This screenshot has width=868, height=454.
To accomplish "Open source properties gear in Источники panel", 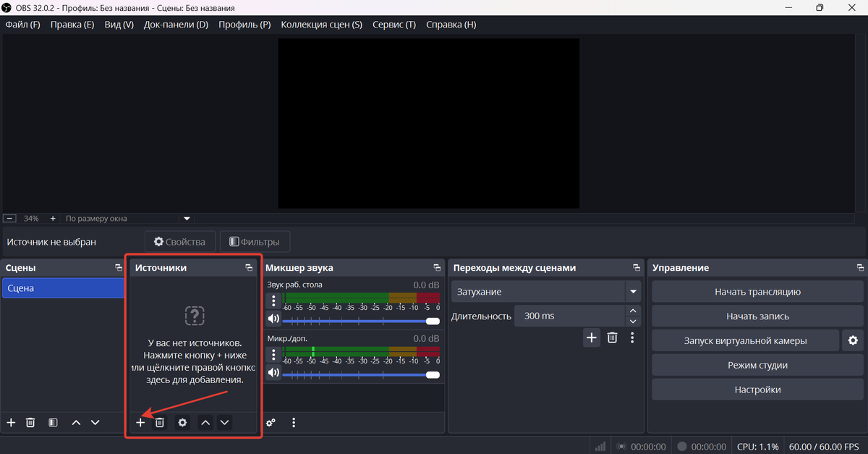I will pos(183,423).
